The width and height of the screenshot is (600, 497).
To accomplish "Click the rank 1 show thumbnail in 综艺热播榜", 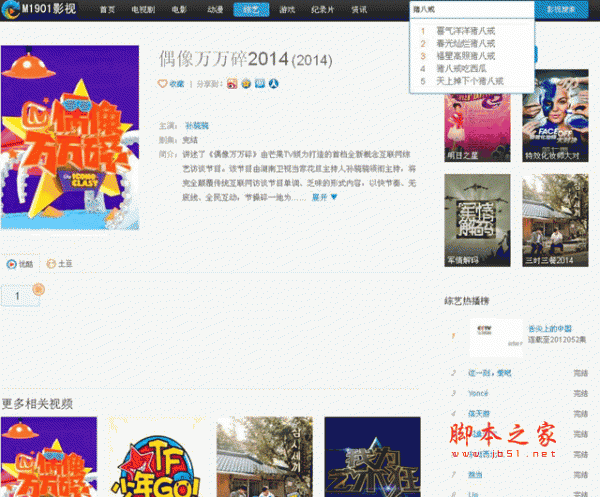I will tap(496, 338).
